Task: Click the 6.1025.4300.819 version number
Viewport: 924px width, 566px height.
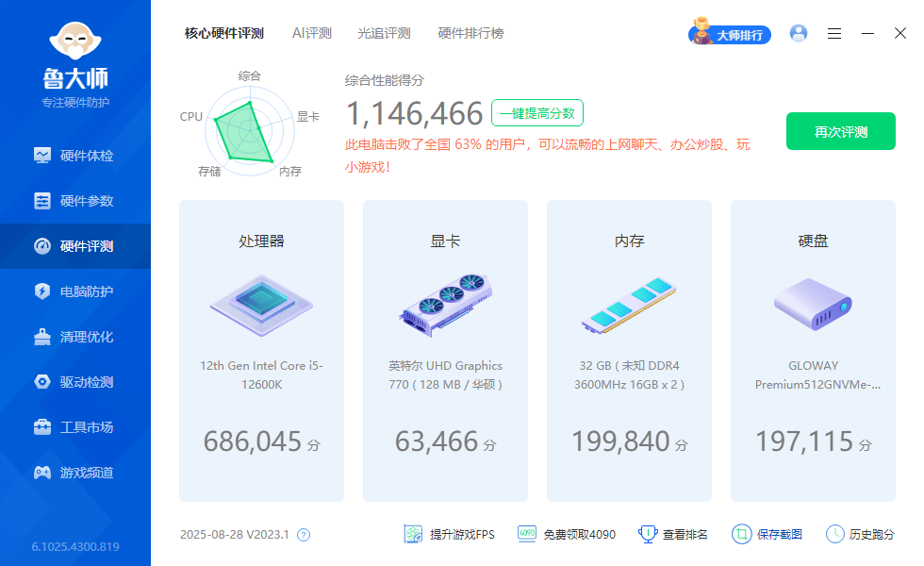Action: pyautogui.click(x=75, y=546)
